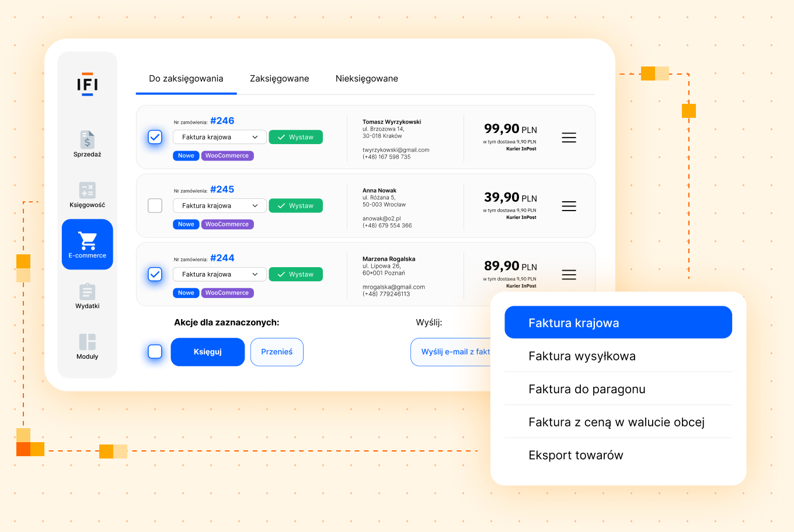Expand Faktura krajowa dropdown for order #244

click(x=220, y=274)
